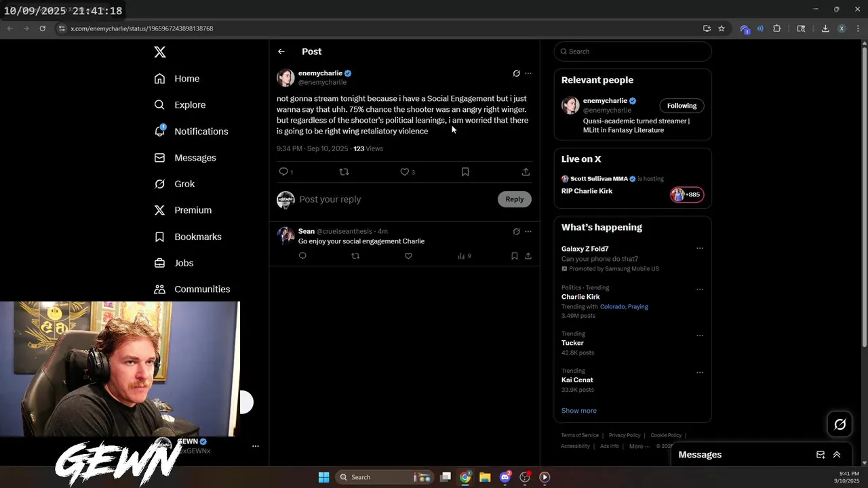Open Chrome from taskbar
This screenshot has height=488, width=868.
465,477
